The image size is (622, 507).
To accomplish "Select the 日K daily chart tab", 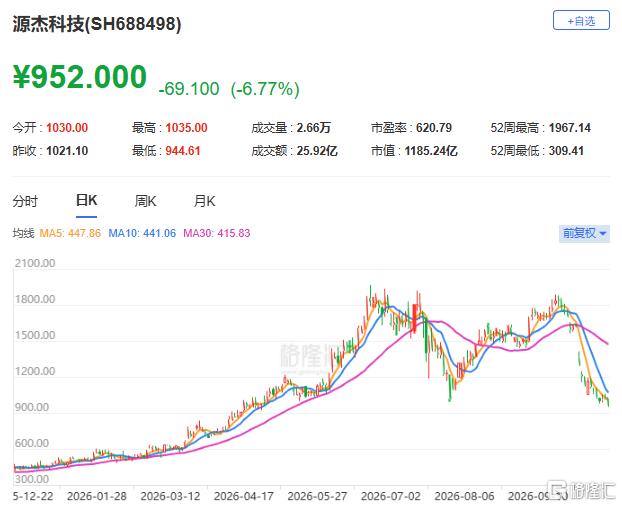I will (x=86, y=200).
